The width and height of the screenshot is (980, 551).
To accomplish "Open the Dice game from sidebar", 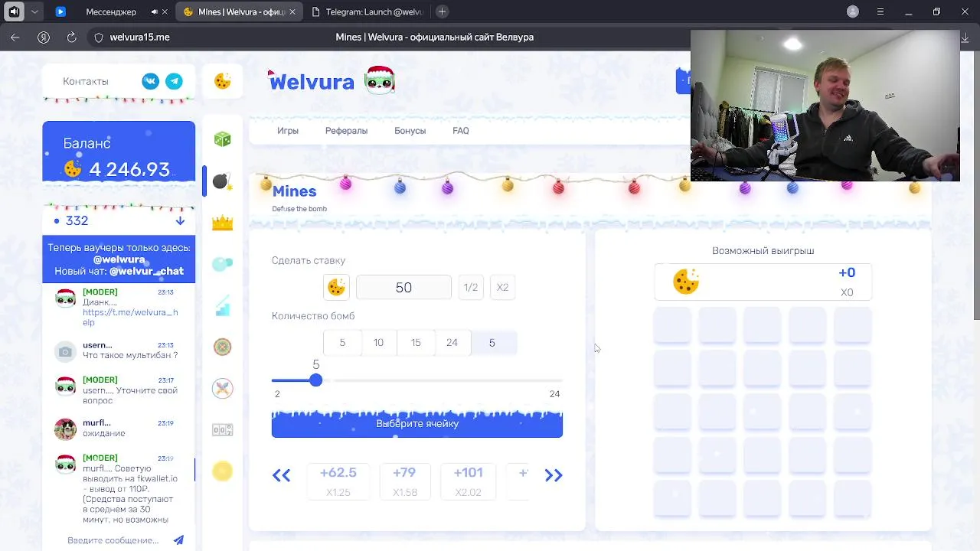I will click(222, 139).
